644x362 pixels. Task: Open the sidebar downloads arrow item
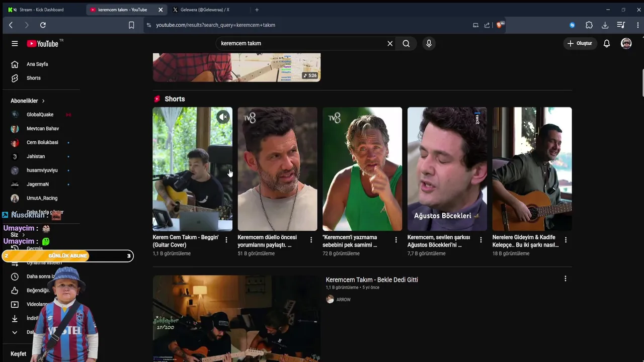coord(15,318)
